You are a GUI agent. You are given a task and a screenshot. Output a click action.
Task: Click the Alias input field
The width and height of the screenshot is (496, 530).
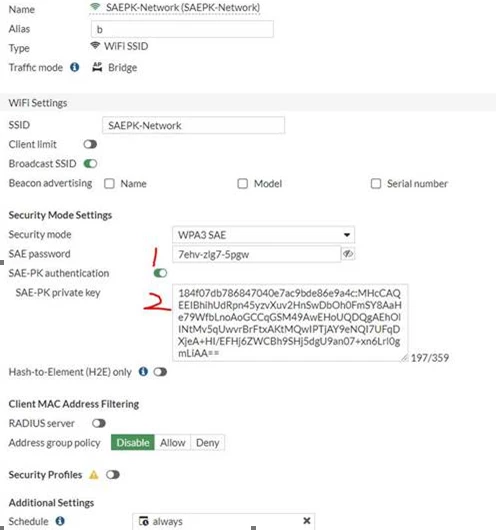pos(182,29)
